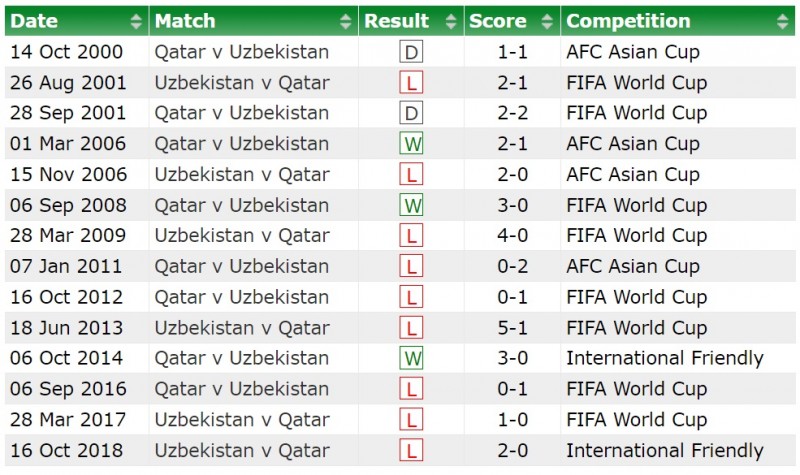Click the Result column header
The height and width of the screenshot is (475, 800).
pyautogui.click(x=396, y=21)
